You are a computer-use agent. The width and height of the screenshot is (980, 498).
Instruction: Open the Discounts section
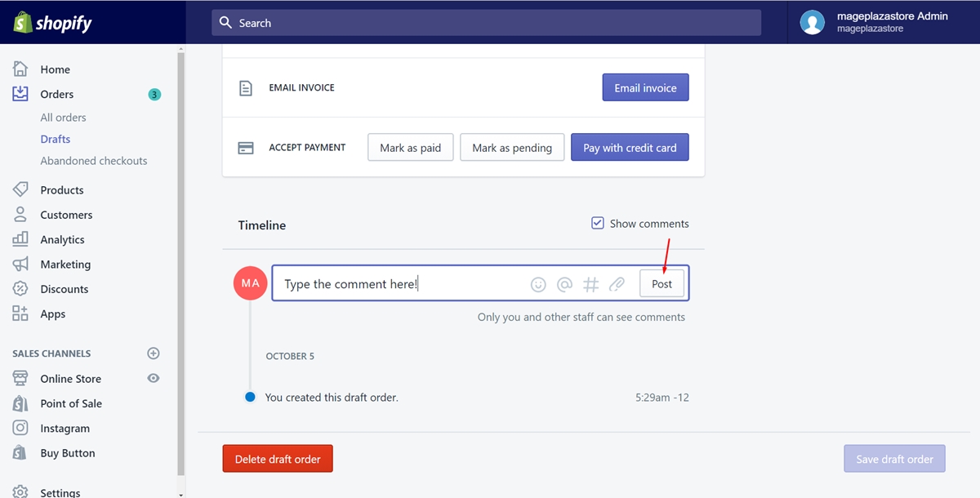click(64, 289)
